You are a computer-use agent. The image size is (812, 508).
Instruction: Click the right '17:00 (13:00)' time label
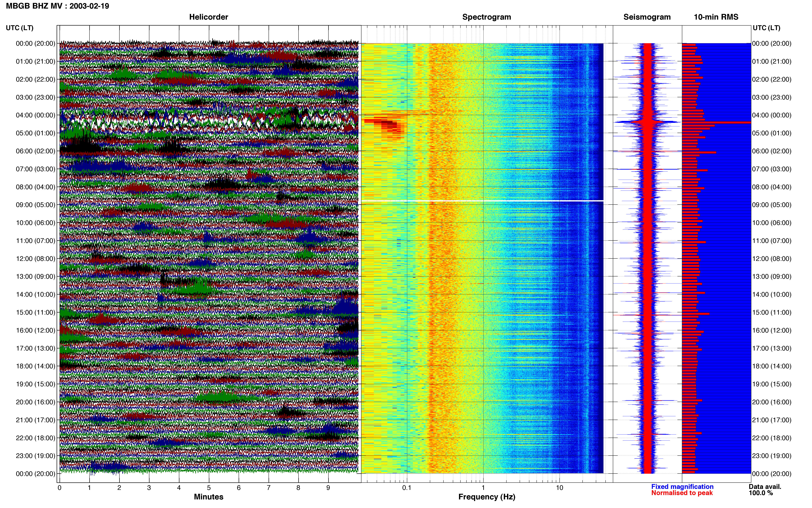click(x=772, y=348)
